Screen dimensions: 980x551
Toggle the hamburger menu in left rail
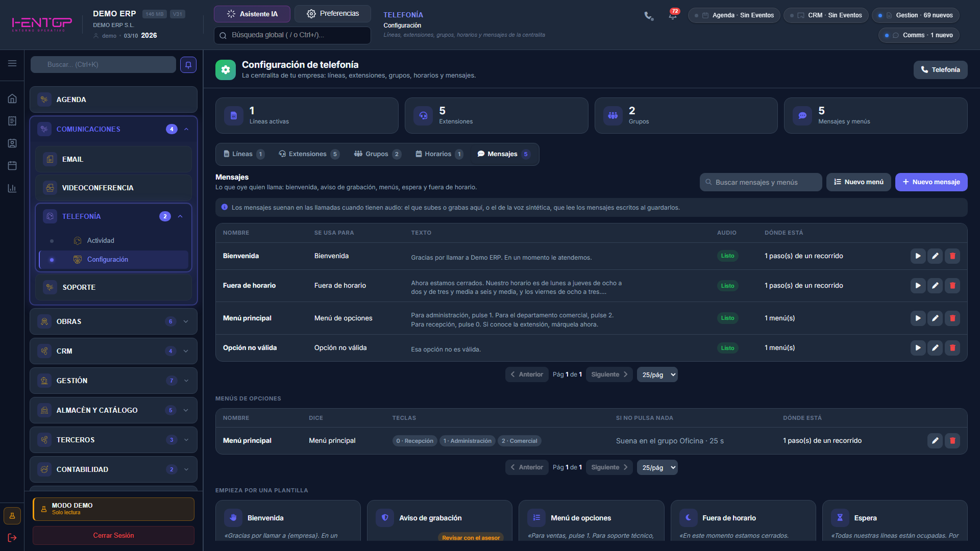[x=12, y=63]
